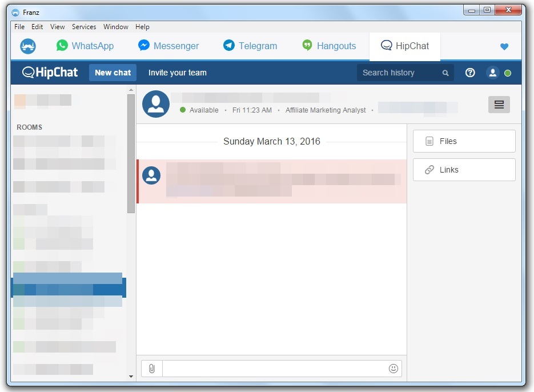Minimize the Franz window
The width and height of the screenshot is (534, 392).
click(471, 10)
